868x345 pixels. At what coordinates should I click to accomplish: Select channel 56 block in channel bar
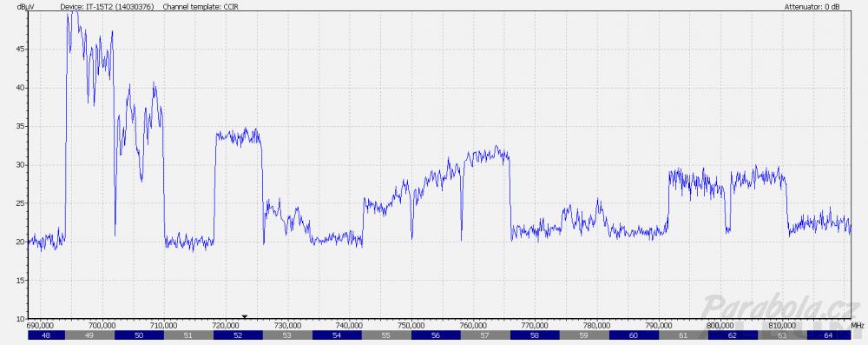(x=436, y=335)
